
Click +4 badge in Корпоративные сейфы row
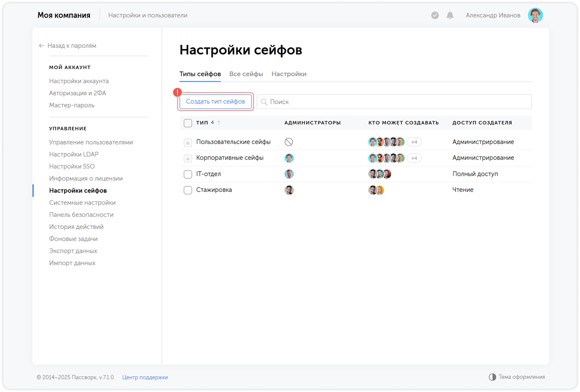pyautogui.click(x=414, y=158)
